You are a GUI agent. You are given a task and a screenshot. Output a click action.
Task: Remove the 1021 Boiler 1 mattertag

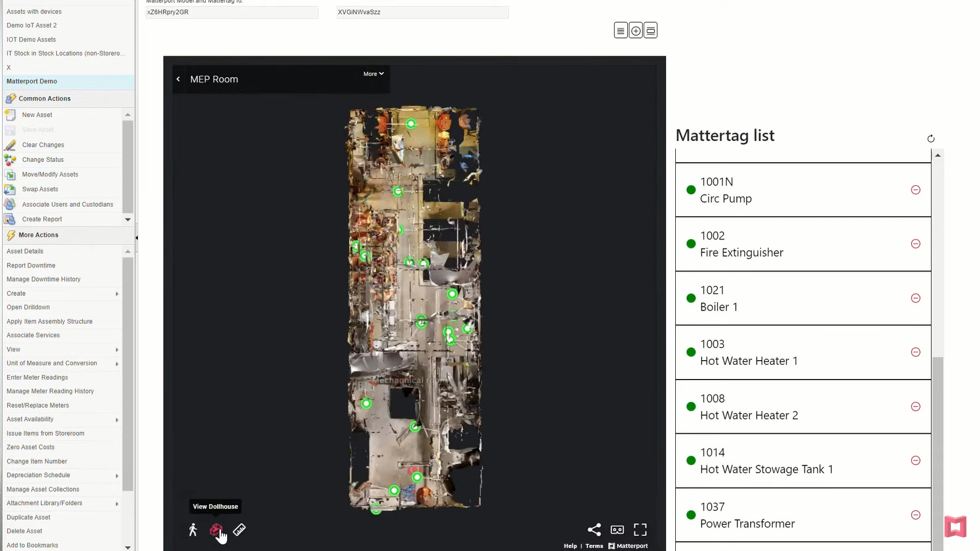[916, 298]
